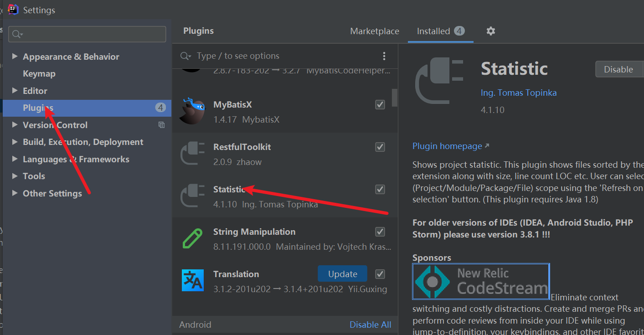Select Keymap in settings tree
This screenshot has width=644, height=335.
[39, 73]
